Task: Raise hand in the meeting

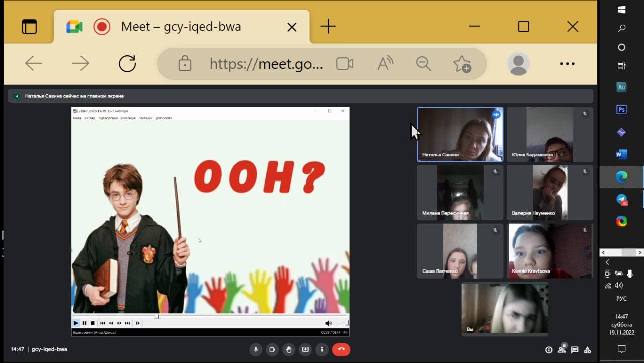Action: 289,349
